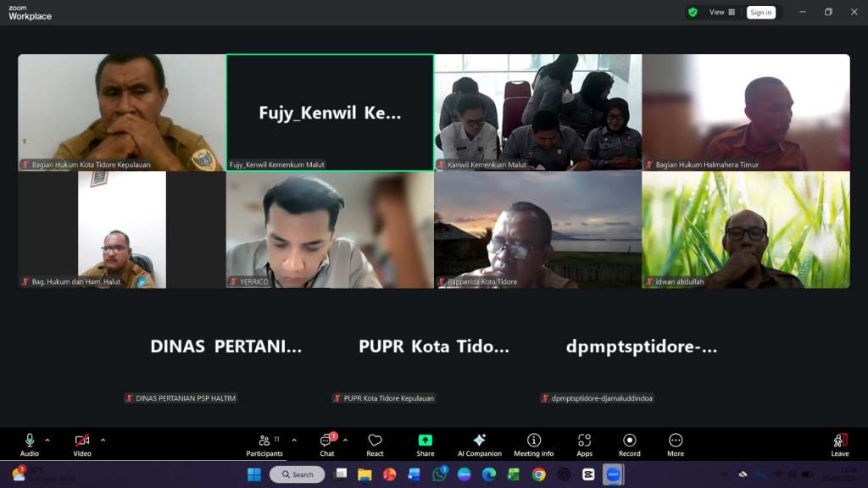868x488 pixels.
Task: Open the Apps panel
Action: pos(584,444)
